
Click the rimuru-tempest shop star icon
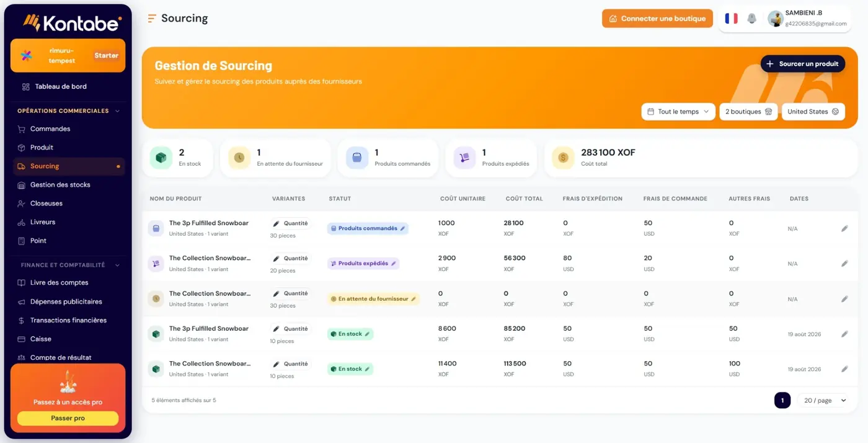[x=27, y=56]
